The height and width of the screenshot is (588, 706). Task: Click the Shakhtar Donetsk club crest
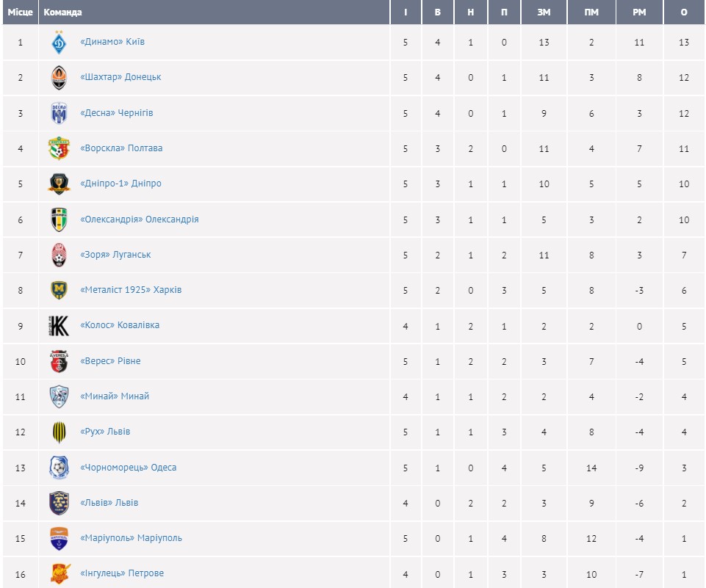[x=59, y=77]
